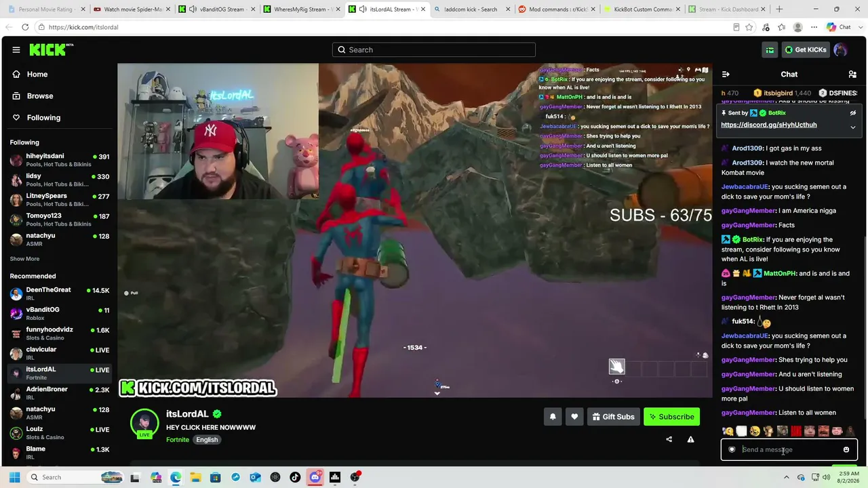Image resolution: width=868 pixels, height=488 pixels.
Task: Switch to WheresMyRig Stream tab
Action: coord(300,9)
